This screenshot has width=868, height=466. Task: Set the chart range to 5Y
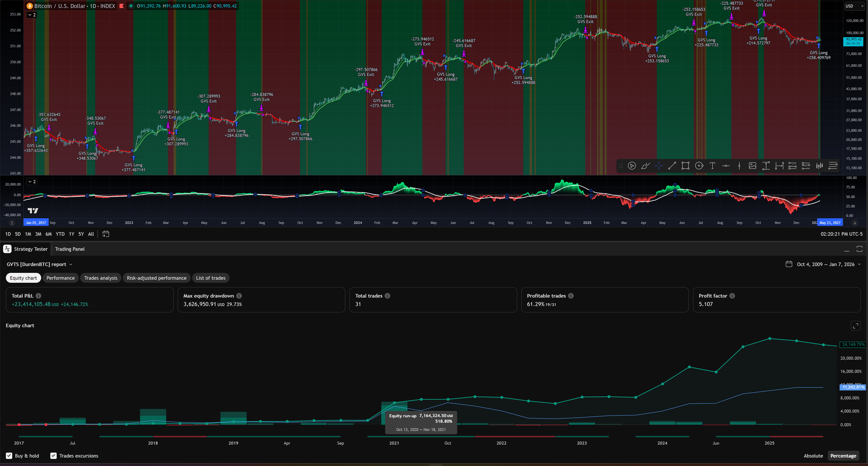click(81, 234)
